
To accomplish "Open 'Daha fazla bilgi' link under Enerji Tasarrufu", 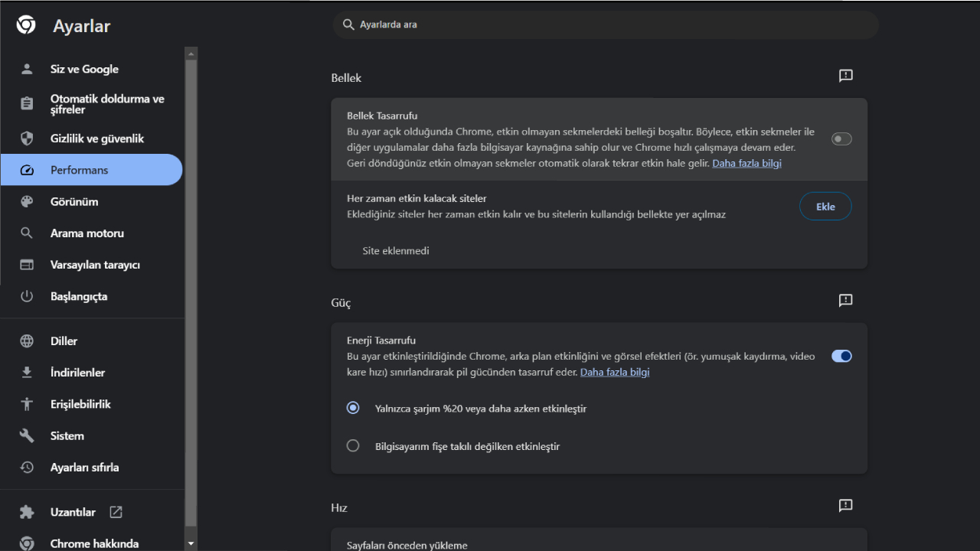I will click(615, 372).
